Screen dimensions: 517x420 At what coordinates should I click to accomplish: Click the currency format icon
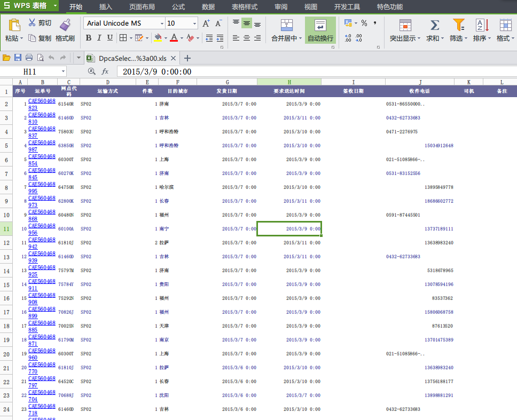348,23
